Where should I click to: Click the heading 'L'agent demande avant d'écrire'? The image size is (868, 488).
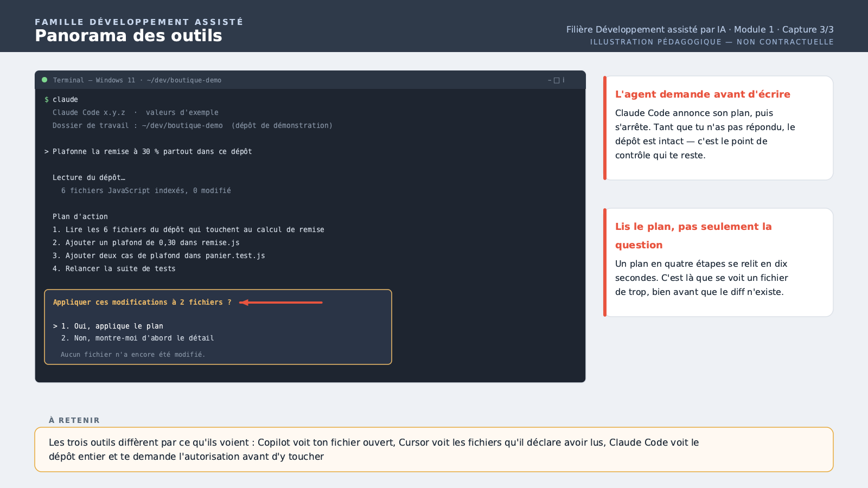point(703,94)
